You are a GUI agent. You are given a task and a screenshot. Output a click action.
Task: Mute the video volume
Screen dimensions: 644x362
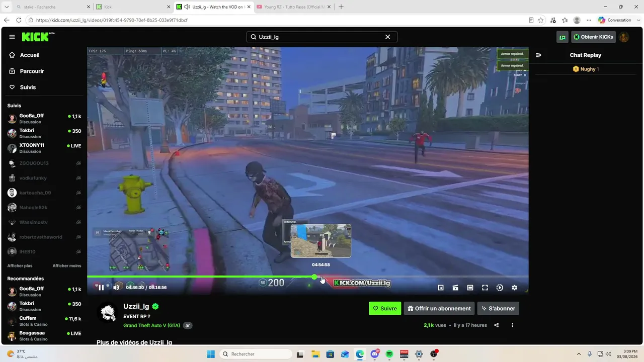point(116,288)
